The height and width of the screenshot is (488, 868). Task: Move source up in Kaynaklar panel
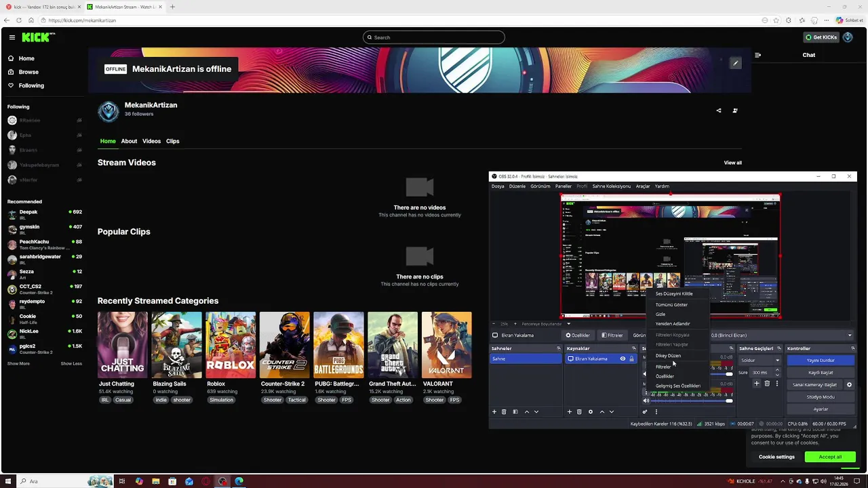(x=602, y=411)
